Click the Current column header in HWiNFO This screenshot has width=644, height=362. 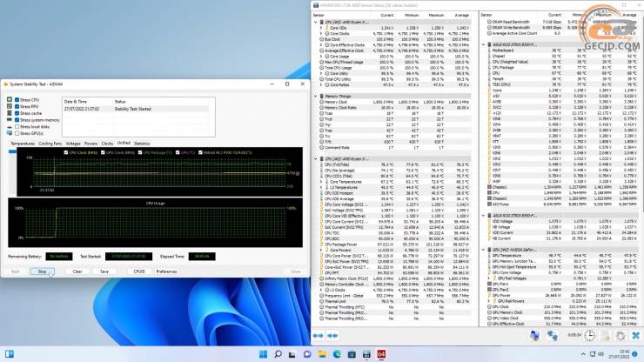tap(387, 15)
